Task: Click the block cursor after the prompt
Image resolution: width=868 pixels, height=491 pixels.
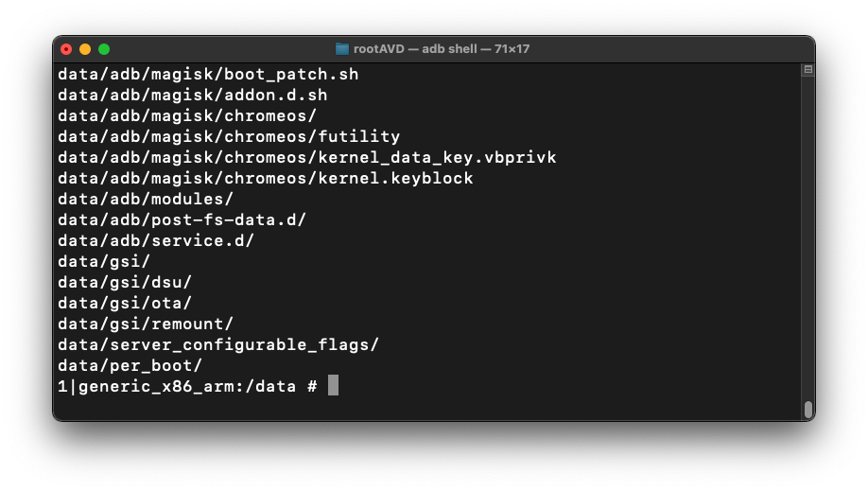Action: pyautogui.click(x=333, y=386)
